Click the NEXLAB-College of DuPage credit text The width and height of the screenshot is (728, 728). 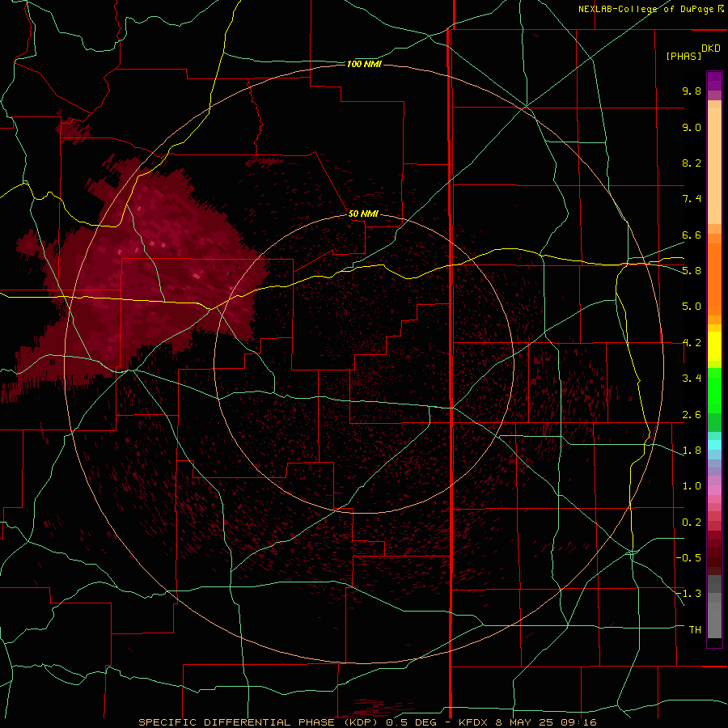pyautogui.click(x=651, y=9)
